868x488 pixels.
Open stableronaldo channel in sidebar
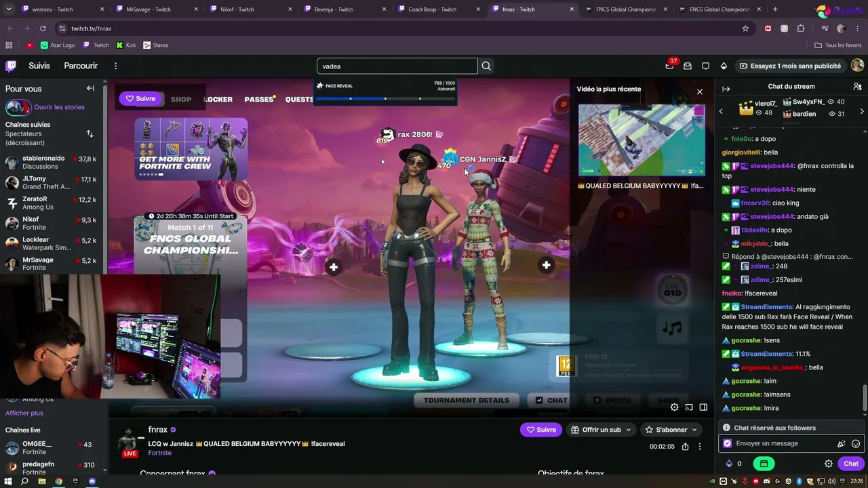pyautogui.click(x=51, y=162)
